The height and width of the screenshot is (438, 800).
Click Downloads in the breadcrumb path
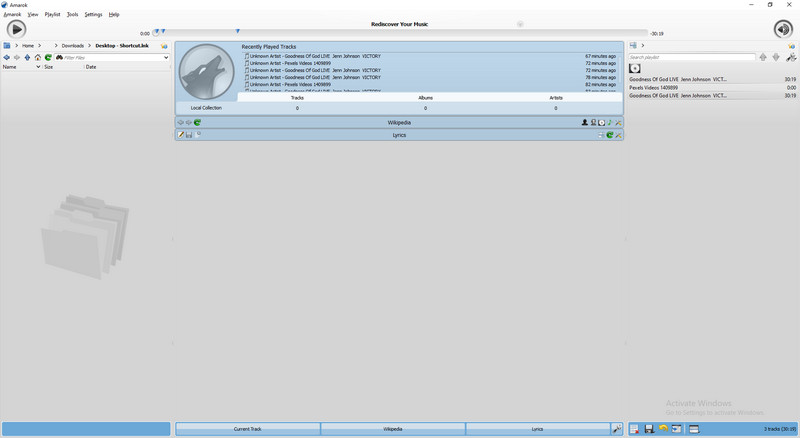(72, 45)
